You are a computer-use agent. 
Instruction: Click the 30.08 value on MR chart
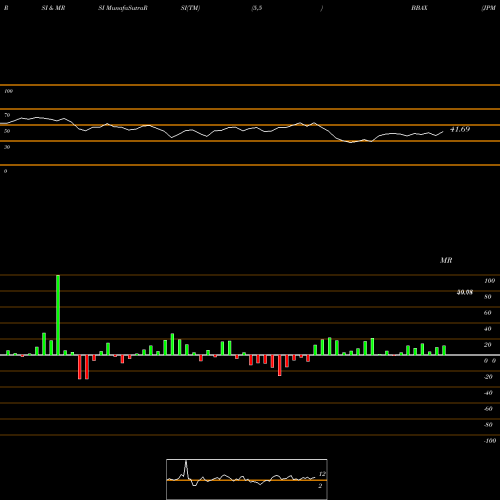pyautogui.click(x=465, y=292)
